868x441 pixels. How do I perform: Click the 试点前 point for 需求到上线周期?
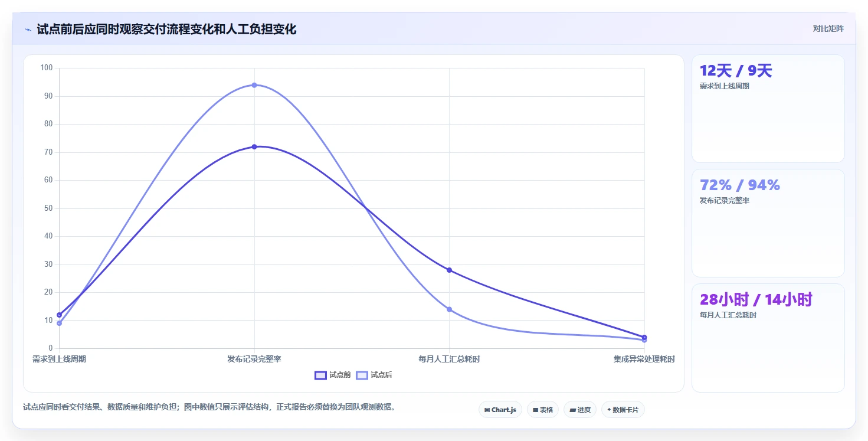click(x=59, y=315)
